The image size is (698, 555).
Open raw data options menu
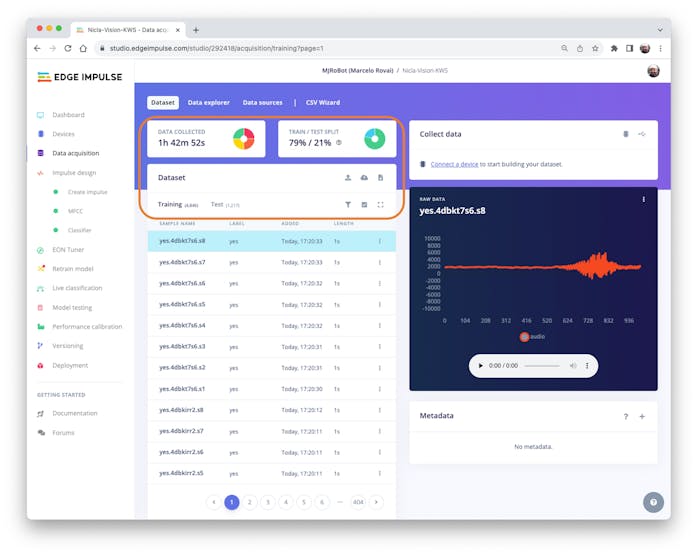pyautogui.click(x=644, y=199)
